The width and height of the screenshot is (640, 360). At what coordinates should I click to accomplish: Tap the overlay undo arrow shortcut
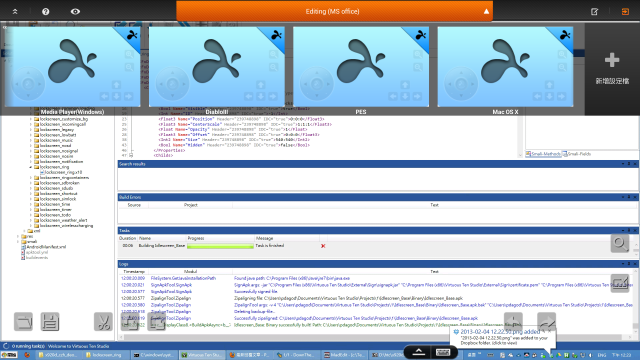click(x=513, y=322)
